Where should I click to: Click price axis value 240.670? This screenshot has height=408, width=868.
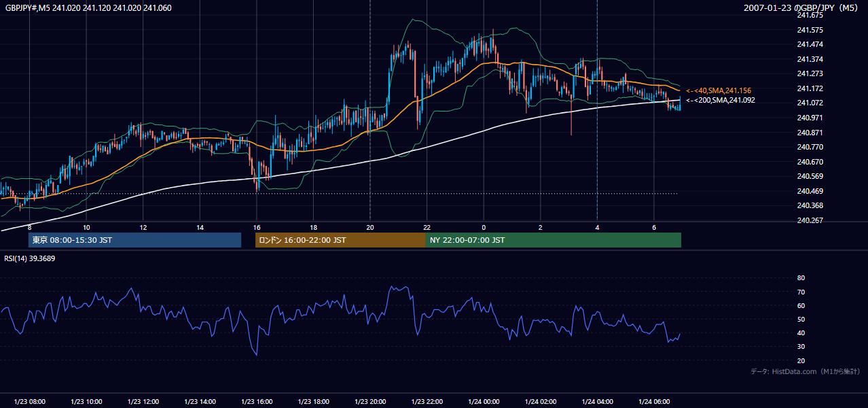point(810,162)
